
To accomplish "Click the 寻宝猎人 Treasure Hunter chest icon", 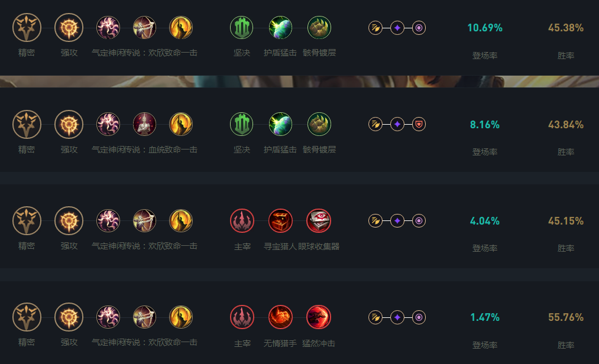I will coord(280,221).
